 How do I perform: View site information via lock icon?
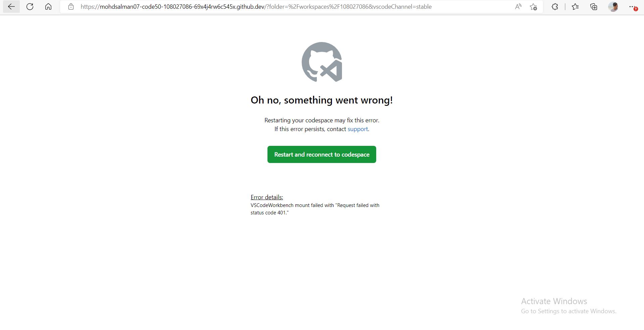coord(71,7)
